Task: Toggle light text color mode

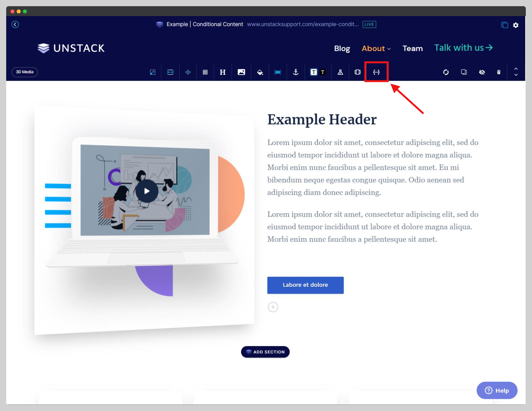Action: point(323,72)
